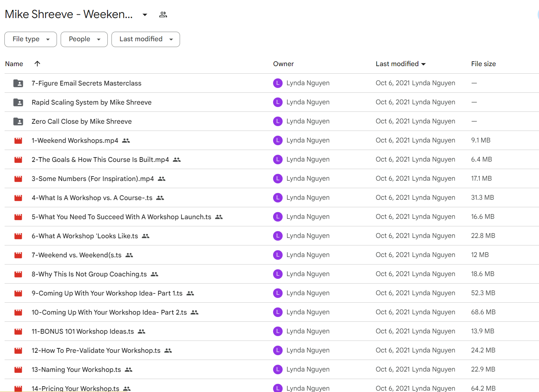Click the video icon for 13-Naming Your Workshop
This screenshot has height=392, width=539.
[x=18, y=370]
